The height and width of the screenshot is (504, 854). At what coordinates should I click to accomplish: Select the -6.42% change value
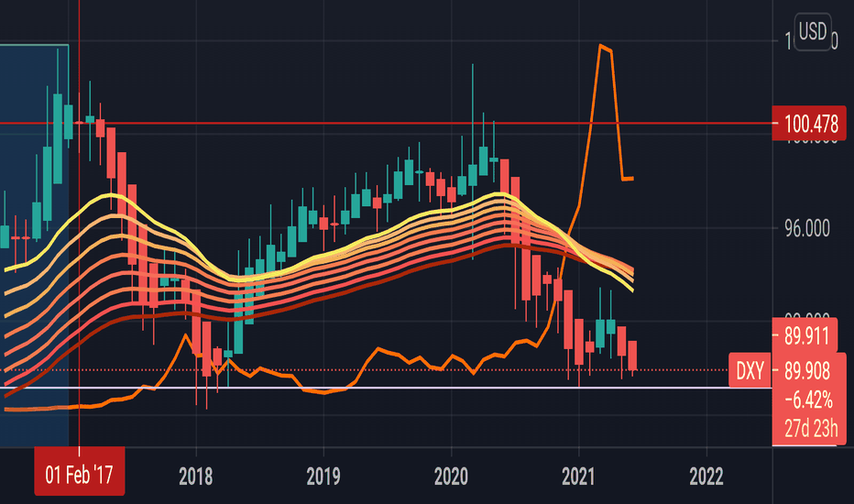pyautogui.click(x=808, y=400)
